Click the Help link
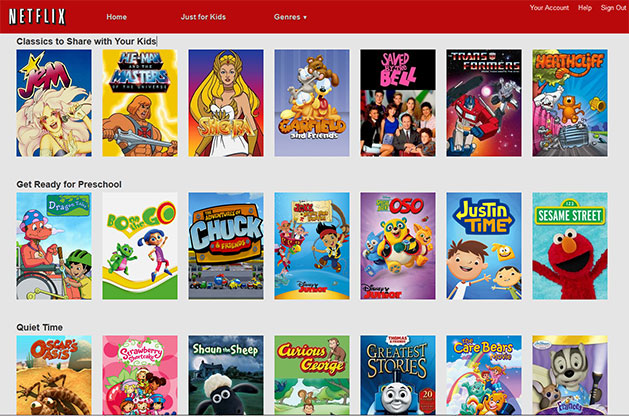Image resolution: width=629 pixels, height=416 pixels. 584,8
